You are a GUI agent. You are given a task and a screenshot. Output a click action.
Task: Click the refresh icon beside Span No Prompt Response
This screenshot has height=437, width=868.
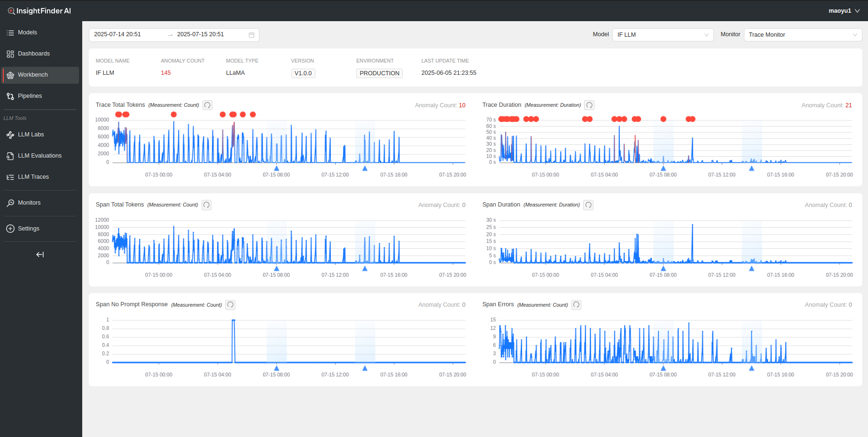[230, 305]
